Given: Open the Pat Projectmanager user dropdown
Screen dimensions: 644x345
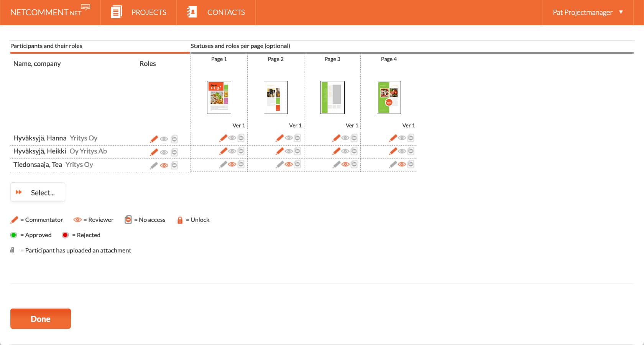Looking at the screenshot, I should (587, 12).
